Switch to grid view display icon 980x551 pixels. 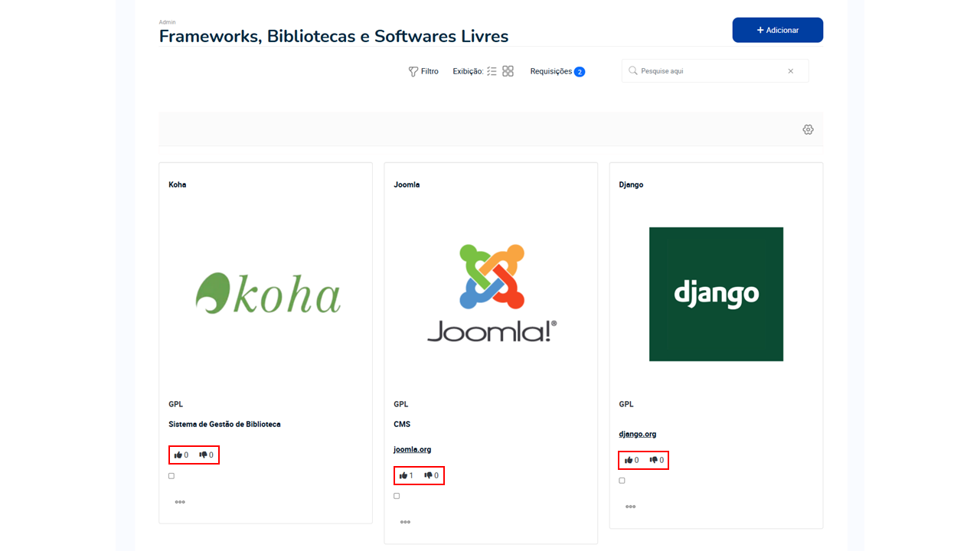pyautogui.click(x=508, y=71)
